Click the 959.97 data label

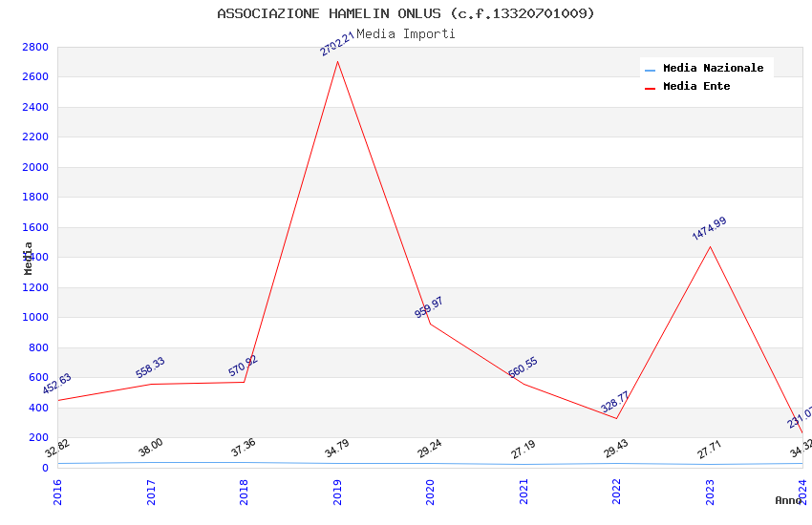click(x=429, y=307)
